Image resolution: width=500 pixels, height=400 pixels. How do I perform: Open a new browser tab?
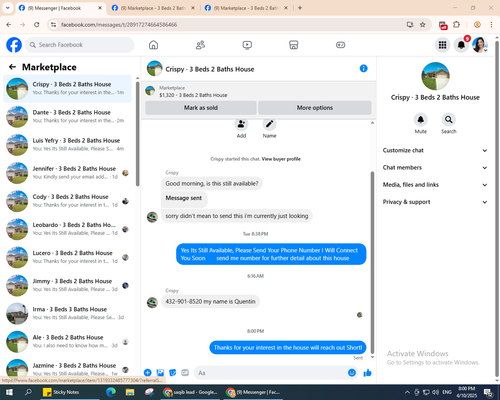(x=300, y=8)
